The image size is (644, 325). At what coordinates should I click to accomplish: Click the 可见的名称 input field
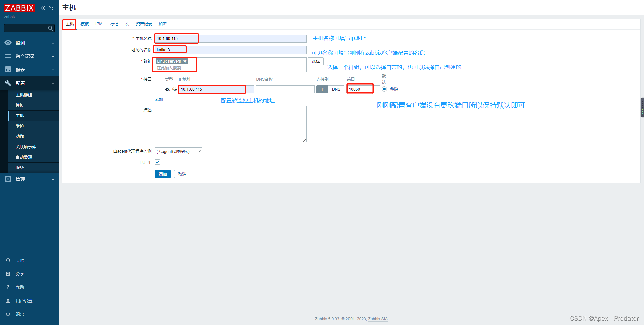(230, 50)
